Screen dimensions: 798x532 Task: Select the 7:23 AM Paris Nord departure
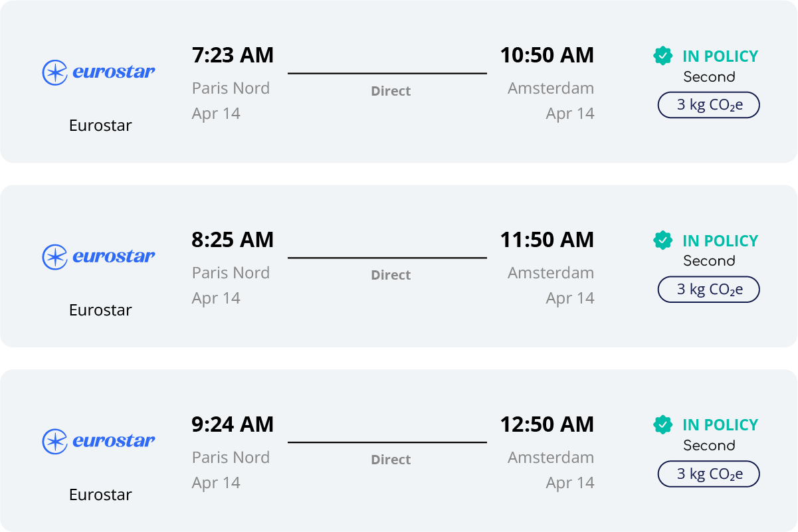click(233, 55)
